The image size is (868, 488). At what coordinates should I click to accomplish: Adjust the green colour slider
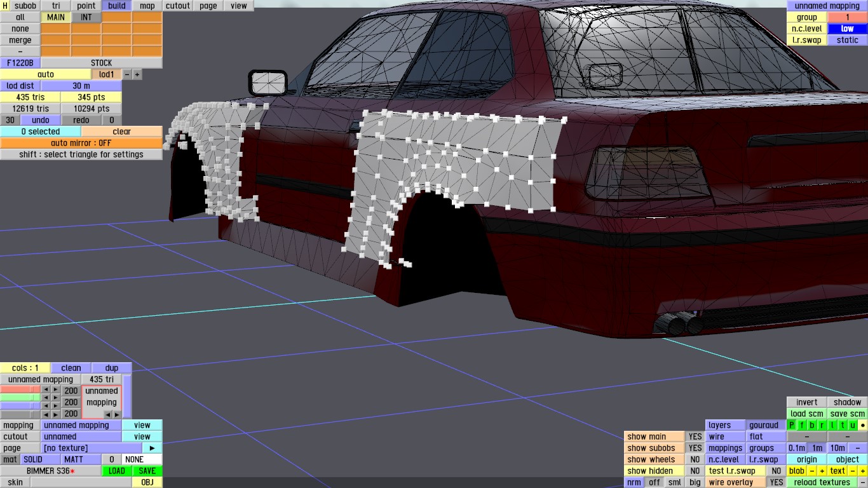[20, 397]
